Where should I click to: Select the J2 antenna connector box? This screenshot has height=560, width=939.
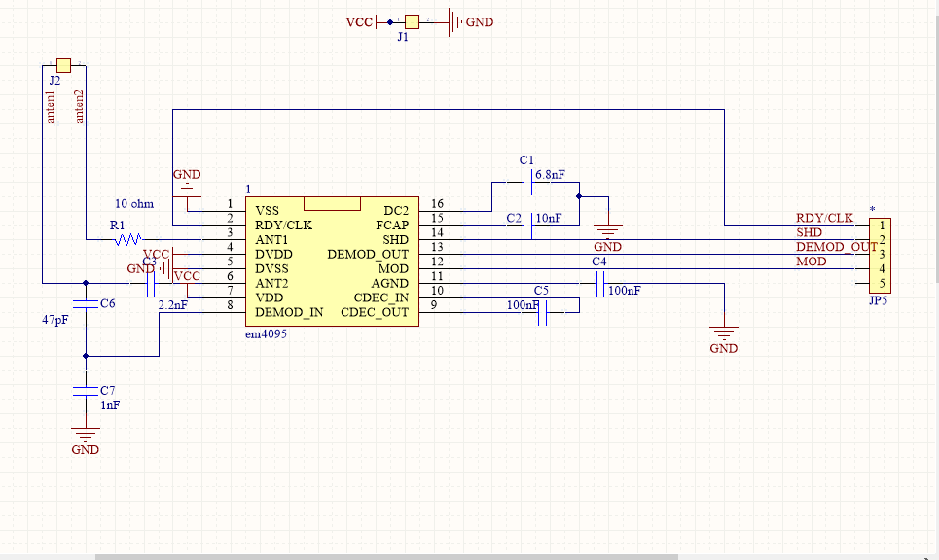[63, 64]
